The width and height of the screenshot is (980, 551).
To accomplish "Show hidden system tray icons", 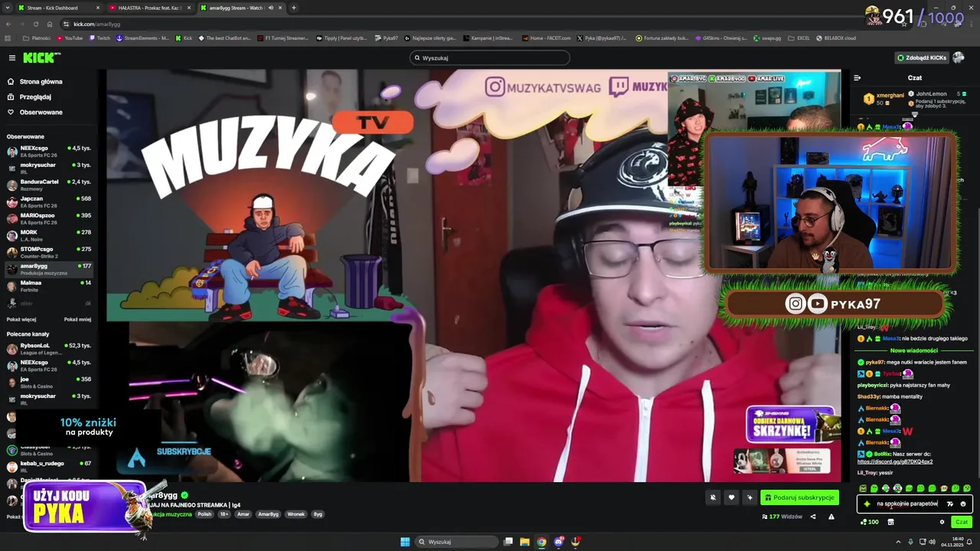I will [899, 542].
